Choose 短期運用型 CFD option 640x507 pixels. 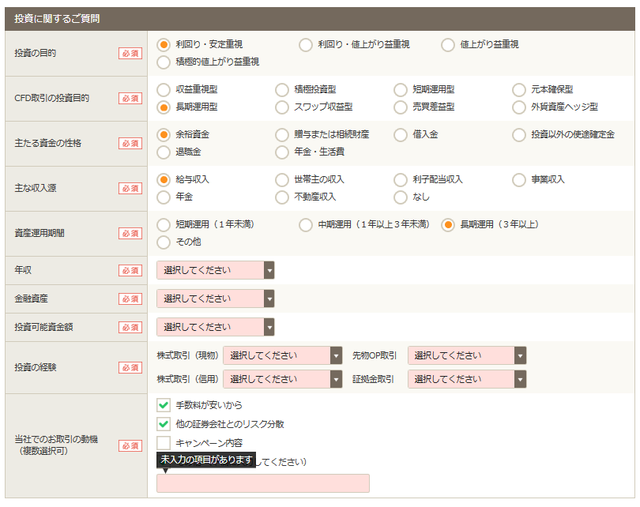[x=400, y=89]
